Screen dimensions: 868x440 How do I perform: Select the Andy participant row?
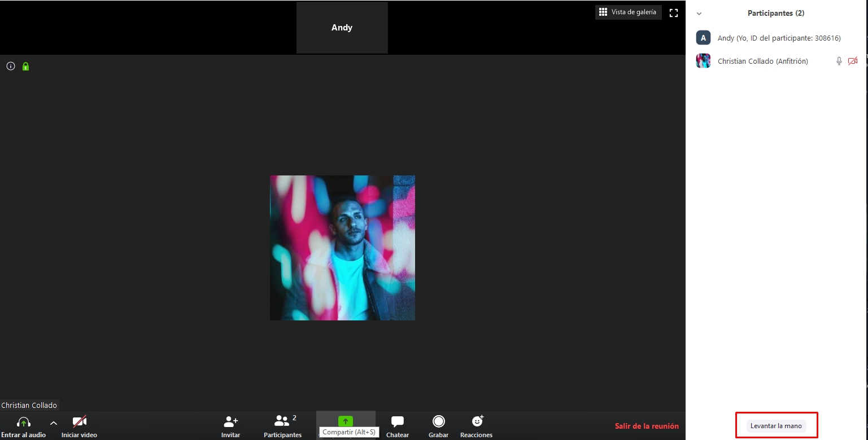(777, 38)
